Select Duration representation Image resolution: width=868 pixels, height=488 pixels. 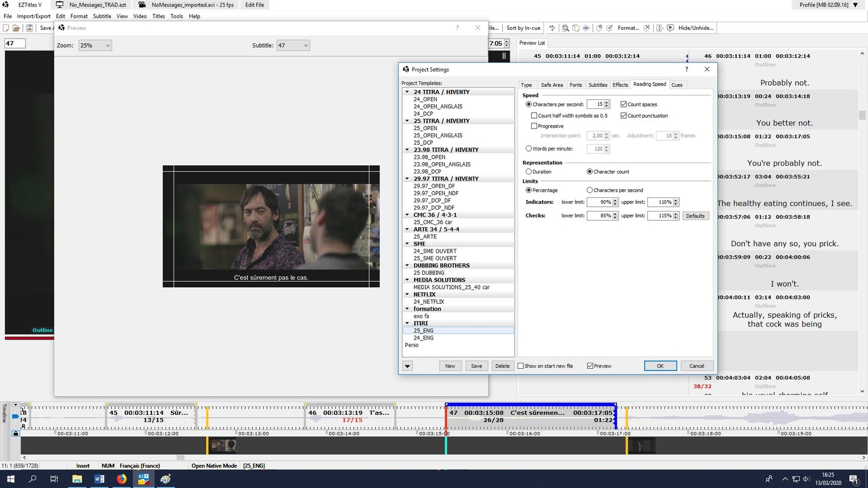(x=528, y=171)
